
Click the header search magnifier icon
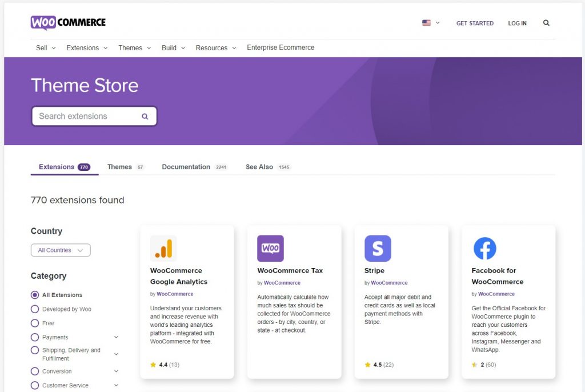[546, 23]
